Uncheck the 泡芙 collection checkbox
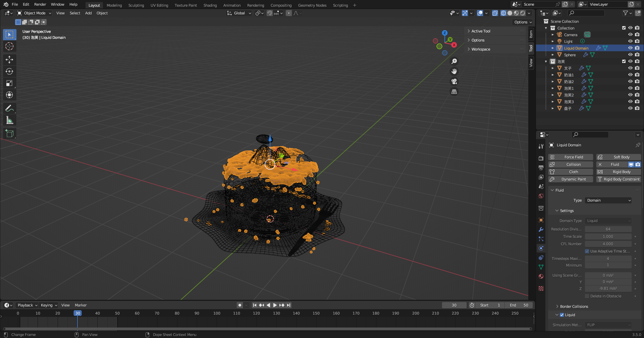This screenshot has width=644, height=338. [624, 61]
